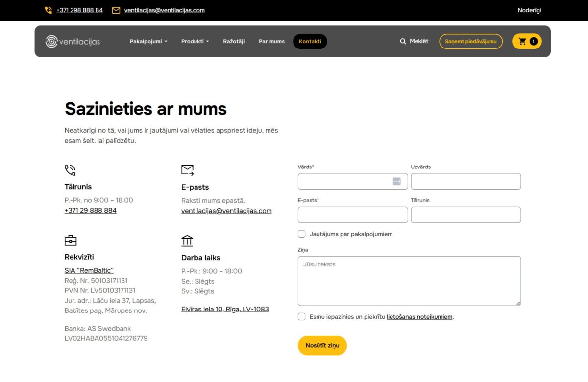This screenshot has width=588, height=382.
Task: Click the Ventilacijas logo
Action: (73, 42)
